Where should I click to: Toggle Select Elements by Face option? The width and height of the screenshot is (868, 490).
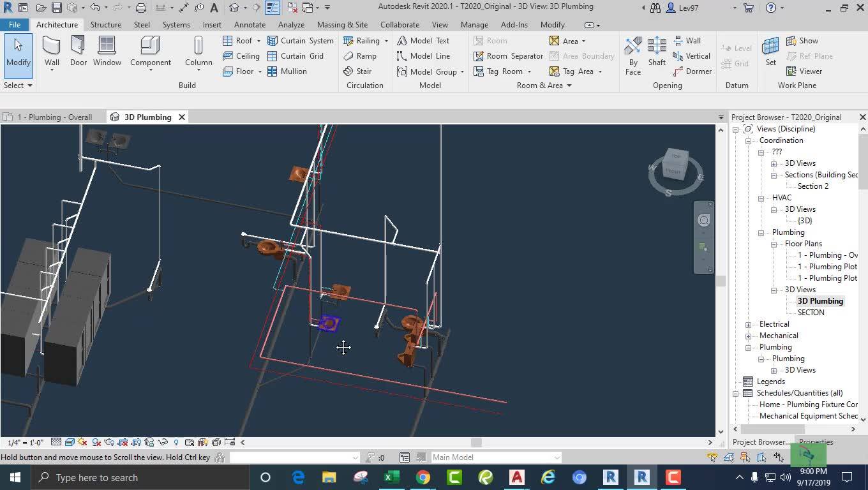click(763, 457)
